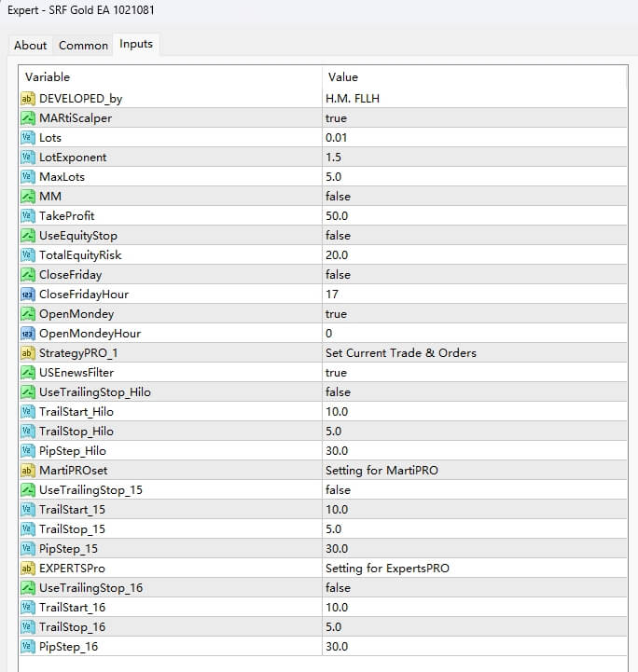The width and height of the screenshot is (638, 672).
Task: Click the EXPERTSPro string type icon
Action: click(x=28, y=568)
